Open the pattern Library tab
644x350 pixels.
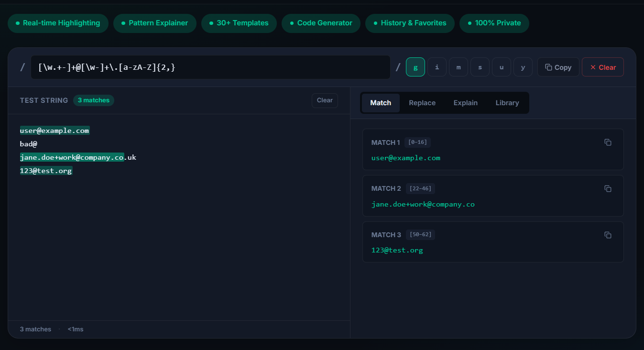(x=507, y=103)
